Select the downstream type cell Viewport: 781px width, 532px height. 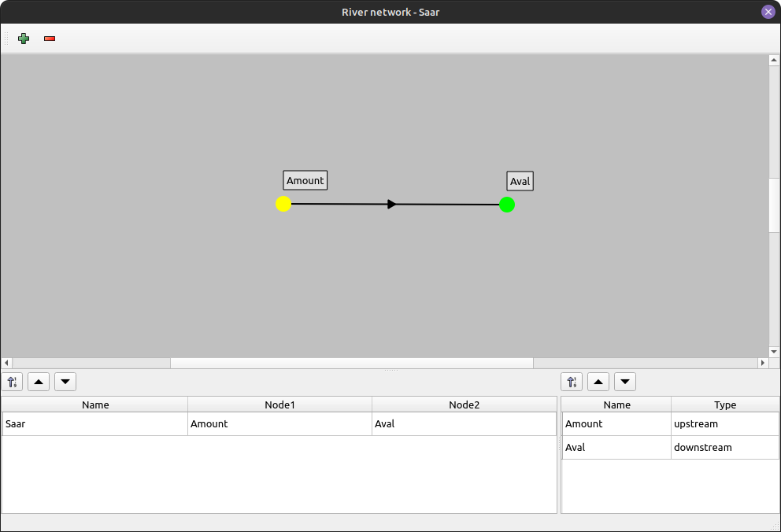click(x=724, y=448)
